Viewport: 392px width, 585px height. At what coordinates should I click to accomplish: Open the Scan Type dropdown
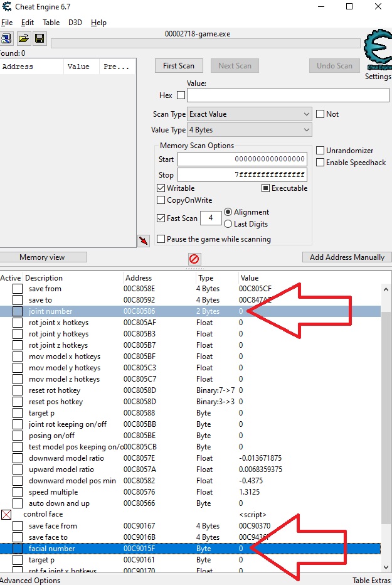[249, 114]
